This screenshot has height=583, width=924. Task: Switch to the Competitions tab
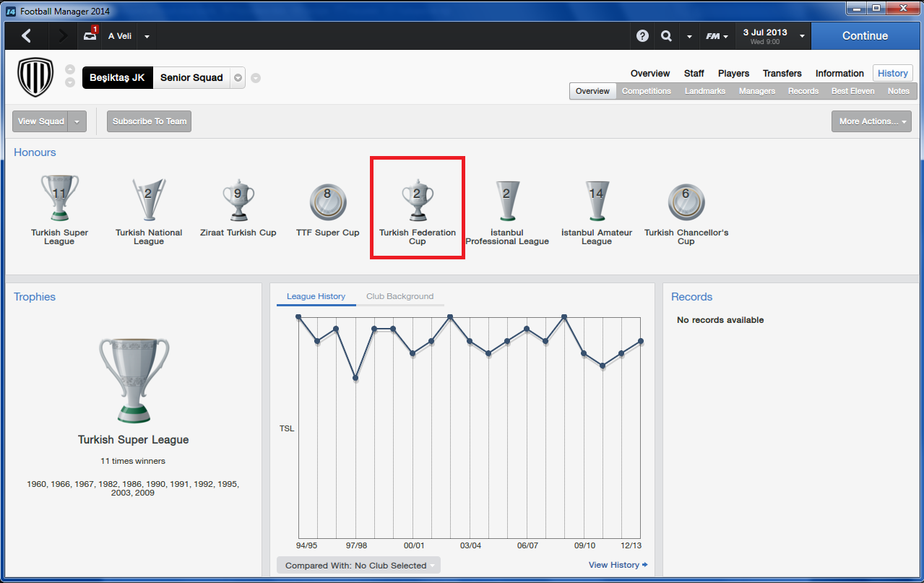[x=647, y=91]
